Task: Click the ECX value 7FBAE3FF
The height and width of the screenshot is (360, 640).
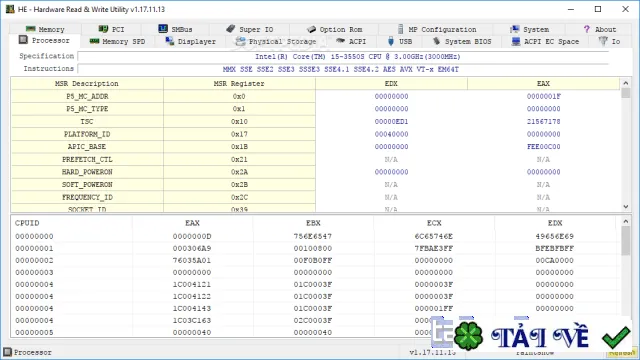Action: (433, 248)
